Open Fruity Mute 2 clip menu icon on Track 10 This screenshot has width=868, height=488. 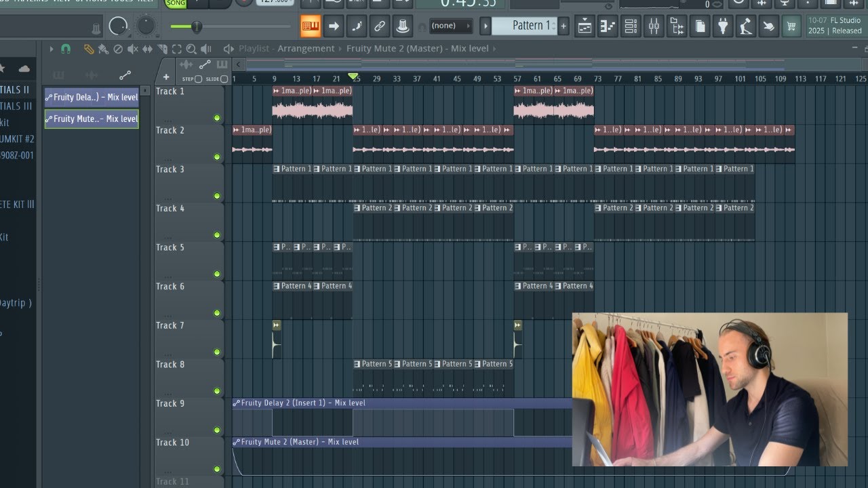237,442
